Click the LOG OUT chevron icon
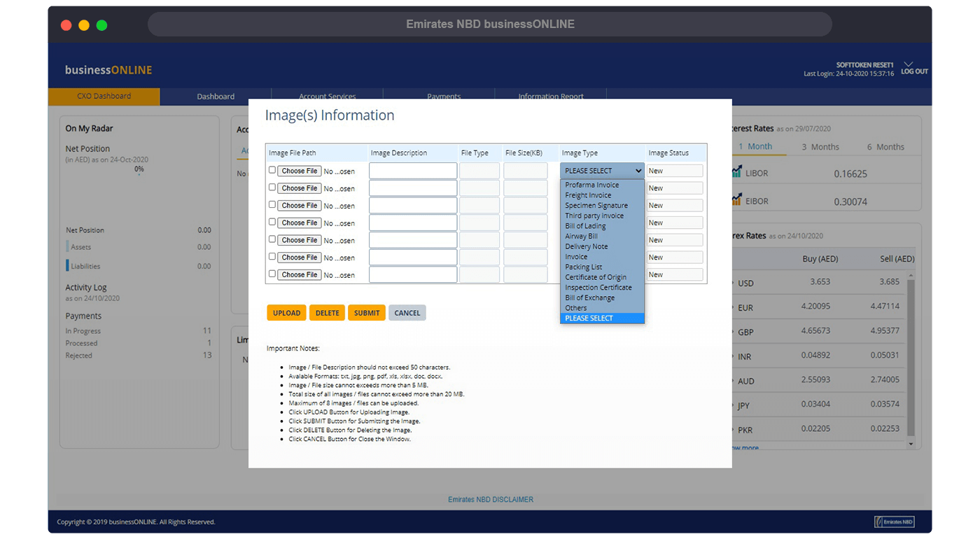 pos(909,63)
